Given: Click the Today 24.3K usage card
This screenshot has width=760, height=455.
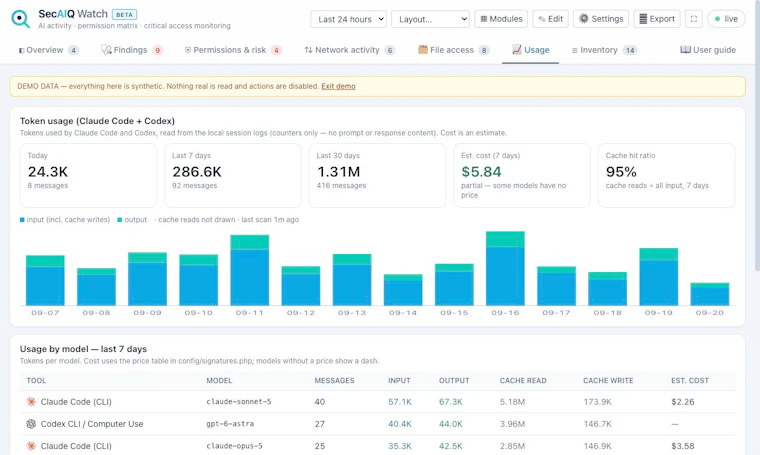Looking at the screenshot, I should tap(88, 175).
